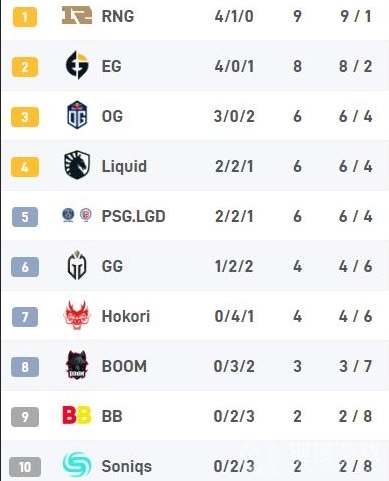Select the Team Liquid horse logo
Viewport: 389px width, 481px height.
77,165
